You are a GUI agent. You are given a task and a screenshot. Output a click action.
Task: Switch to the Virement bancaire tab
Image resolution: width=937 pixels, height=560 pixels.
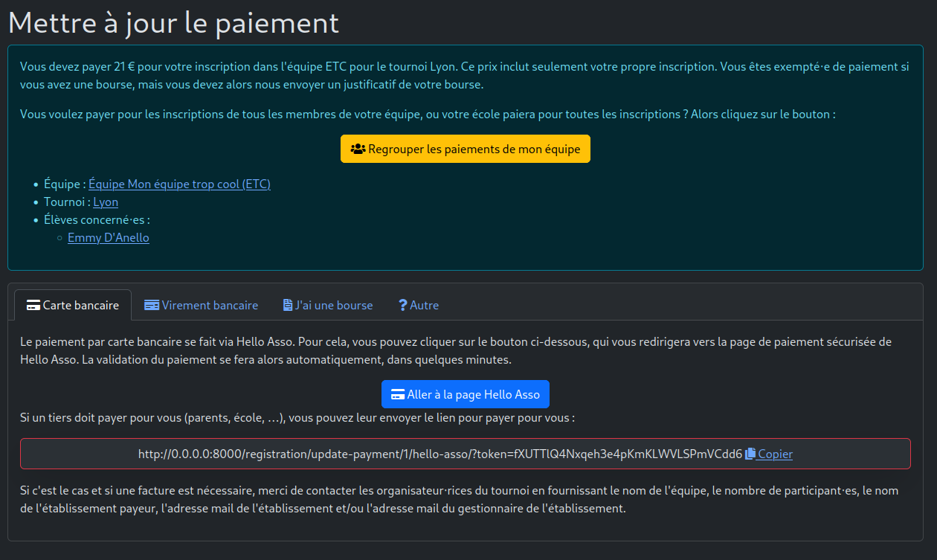tap(201, 305)
